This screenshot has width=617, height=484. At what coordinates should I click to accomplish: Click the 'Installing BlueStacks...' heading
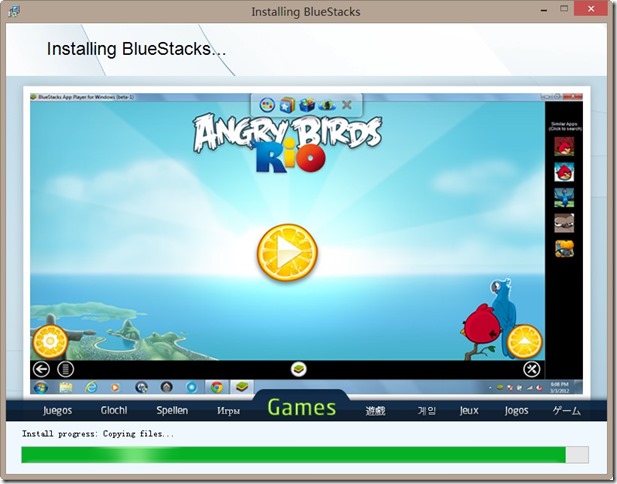pos(136,49)
